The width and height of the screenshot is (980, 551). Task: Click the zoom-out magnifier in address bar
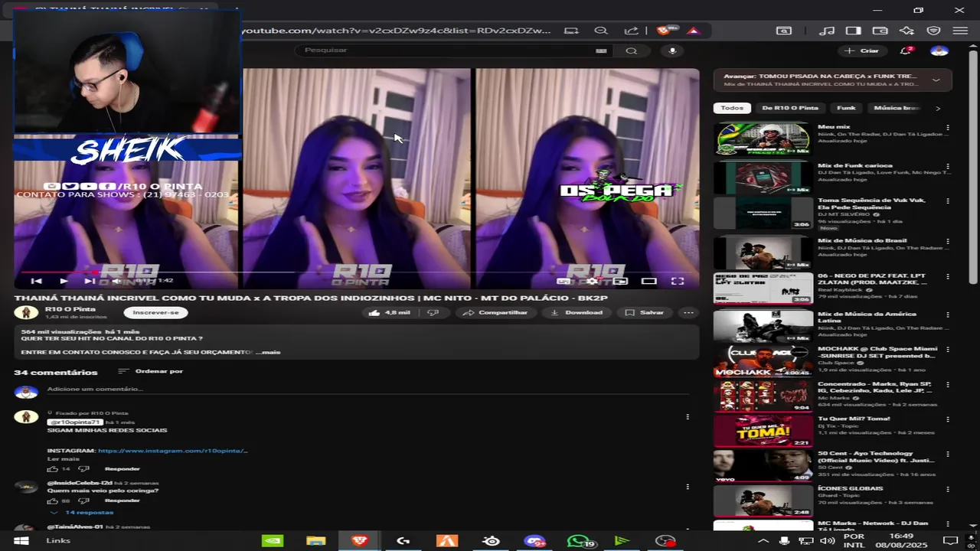(601, 31)
